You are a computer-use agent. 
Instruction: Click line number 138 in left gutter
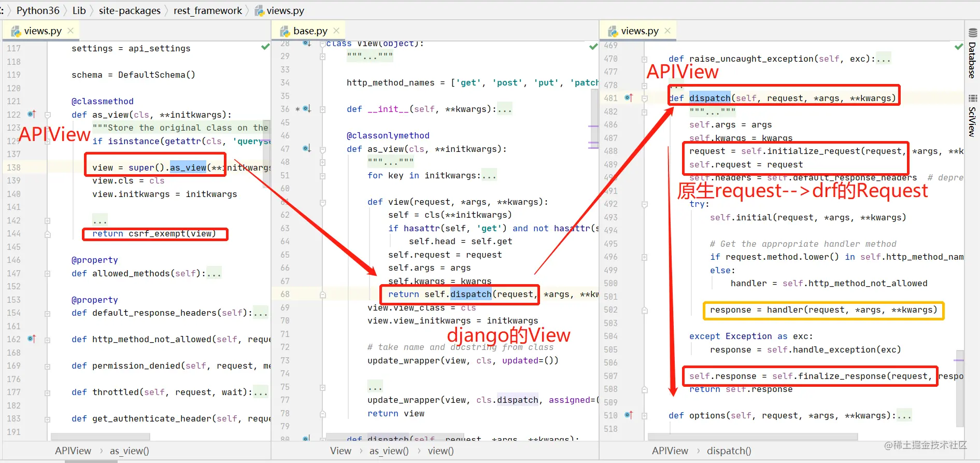(x=14, y=167)
